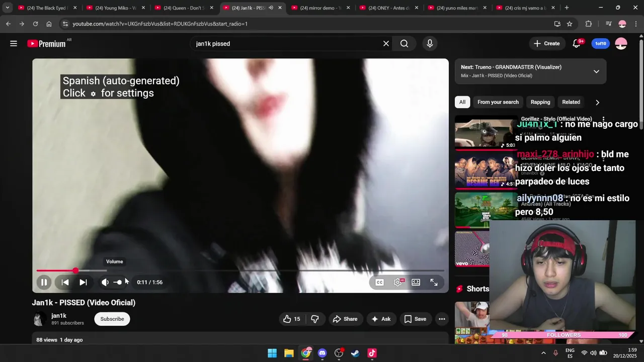This screenshot has width=644, height=362.
Task: Expand the Next up mix panel
Action: (596, 71)
